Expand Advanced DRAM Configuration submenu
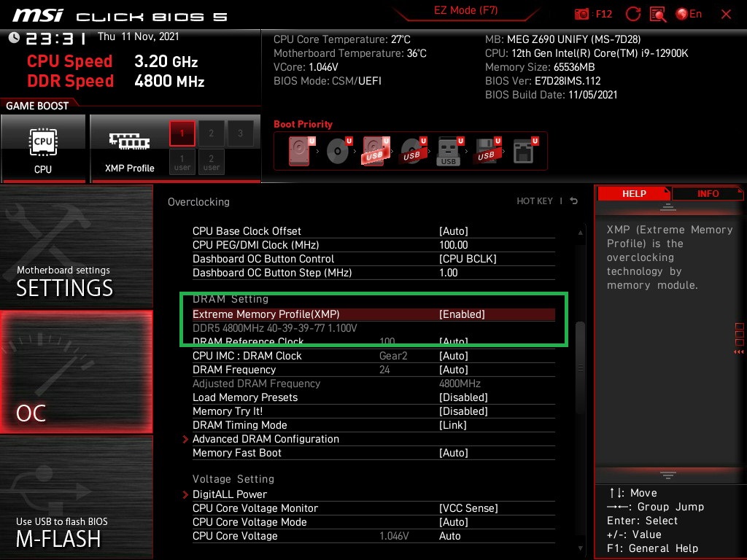747x560 pixels. [x=266, y=439]
